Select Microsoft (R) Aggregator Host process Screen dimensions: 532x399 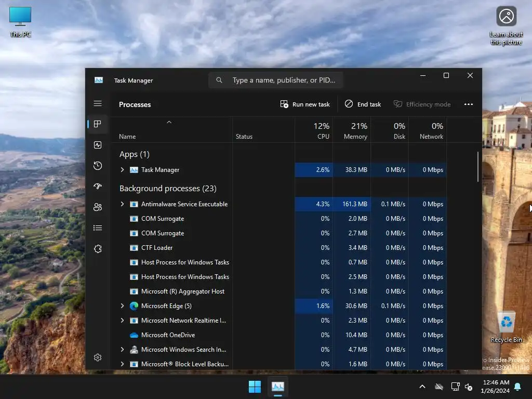(279, 291)
